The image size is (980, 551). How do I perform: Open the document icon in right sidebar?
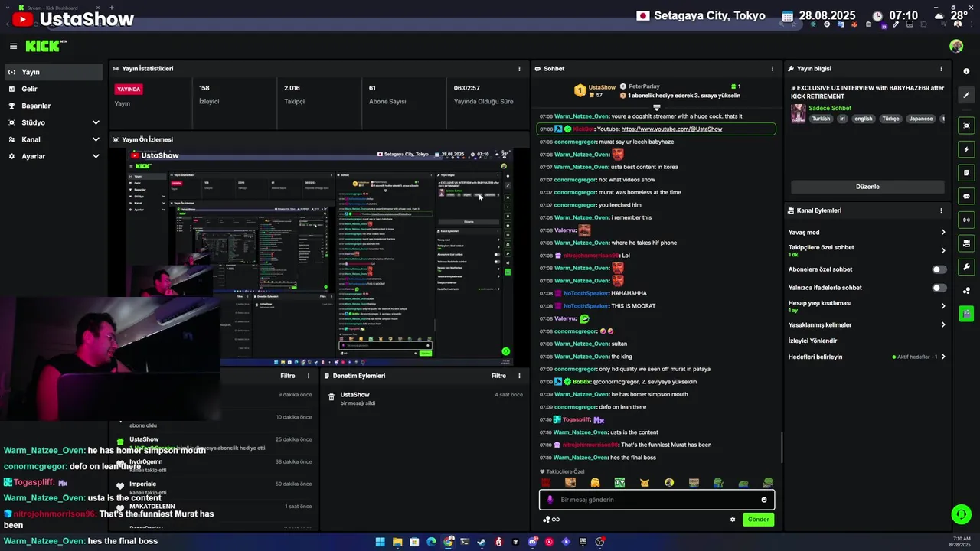coord(966,173)
